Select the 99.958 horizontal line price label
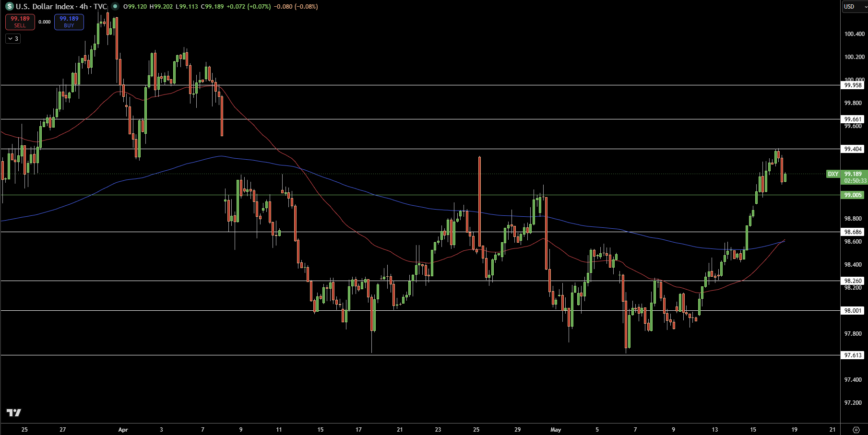 [853, 85]
